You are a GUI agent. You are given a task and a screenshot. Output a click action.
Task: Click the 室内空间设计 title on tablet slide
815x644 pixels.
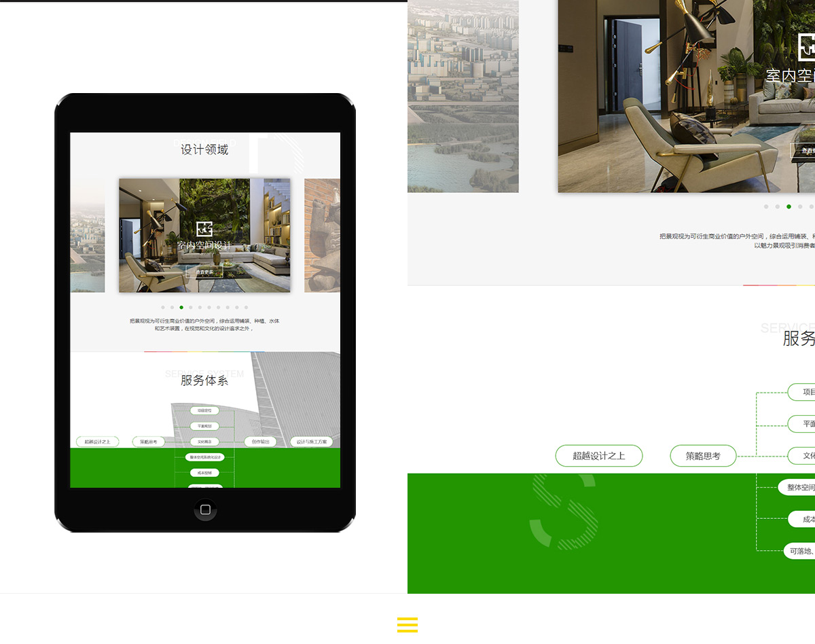(204, 246)
